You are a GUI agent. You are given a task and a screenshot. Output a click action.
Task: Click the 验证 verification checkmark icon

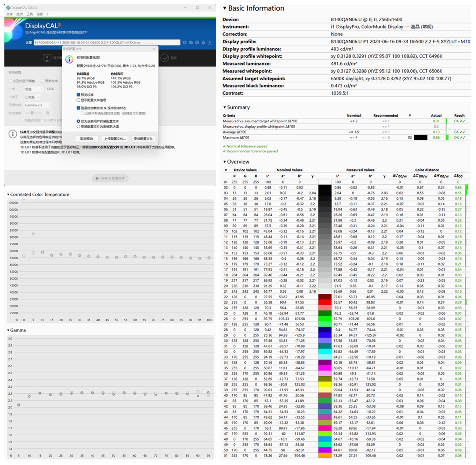pyautogui.click(x=165, y=58)
